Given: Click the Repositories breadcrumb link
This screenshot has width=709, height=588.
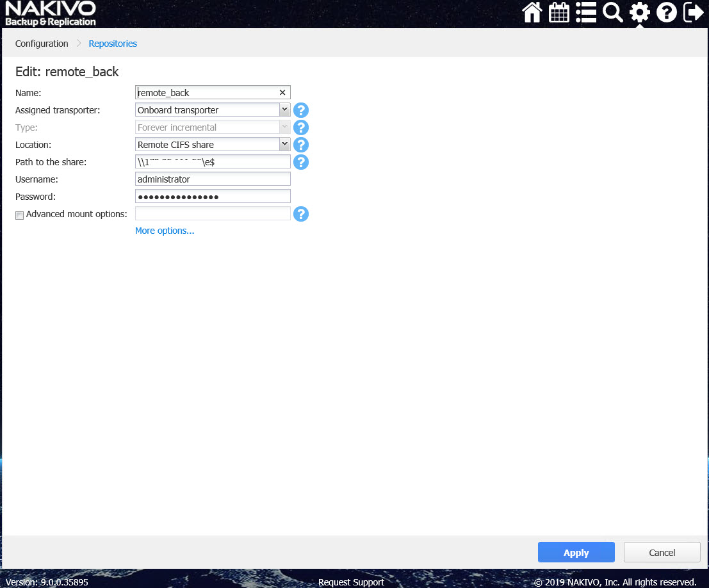Looking at the screenshot, I should click(113, 44).
